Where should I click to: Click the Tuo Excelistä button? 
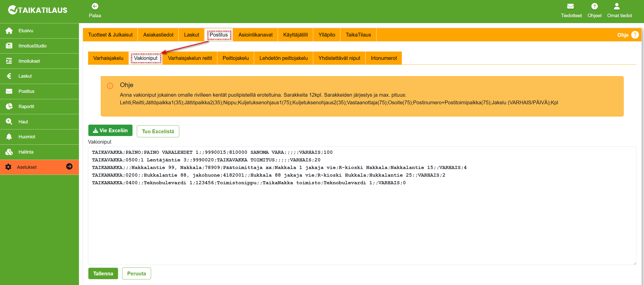[x=158, y=131]
